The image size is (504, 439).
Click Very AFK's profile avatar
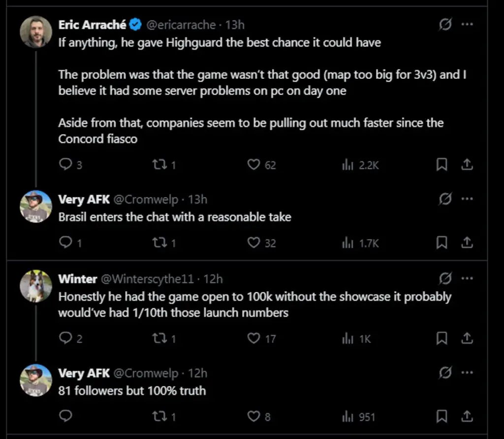(x=35, y=206)
